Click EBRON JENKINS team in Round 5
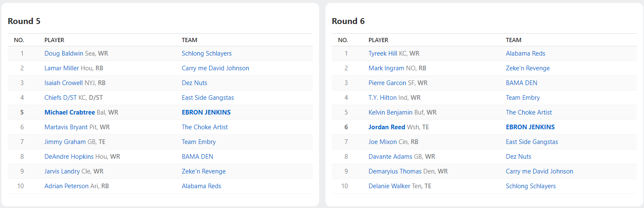The height and width of the screenshot is (208, 644). pyautogui.click(x=206, y=112)
